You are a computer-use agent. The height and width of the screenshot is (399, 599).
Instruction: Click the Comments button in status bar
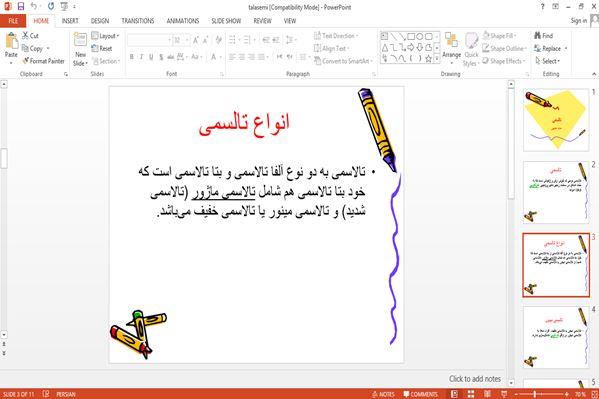tap(421, 394)
